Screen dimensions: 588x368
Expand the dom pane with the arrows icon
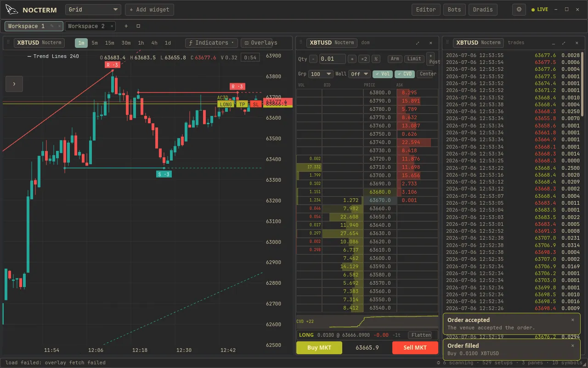(x=418, y=43)
